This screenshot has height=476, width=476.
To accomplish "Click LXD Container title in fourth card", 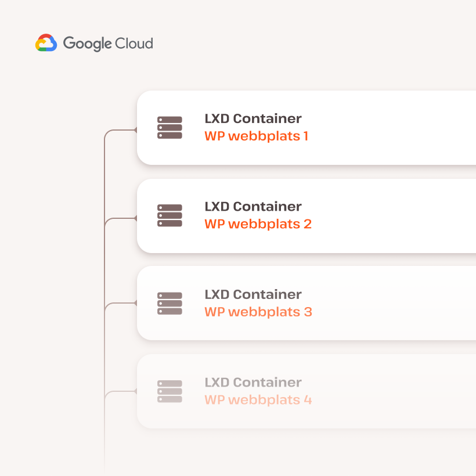I will point(253,382).
